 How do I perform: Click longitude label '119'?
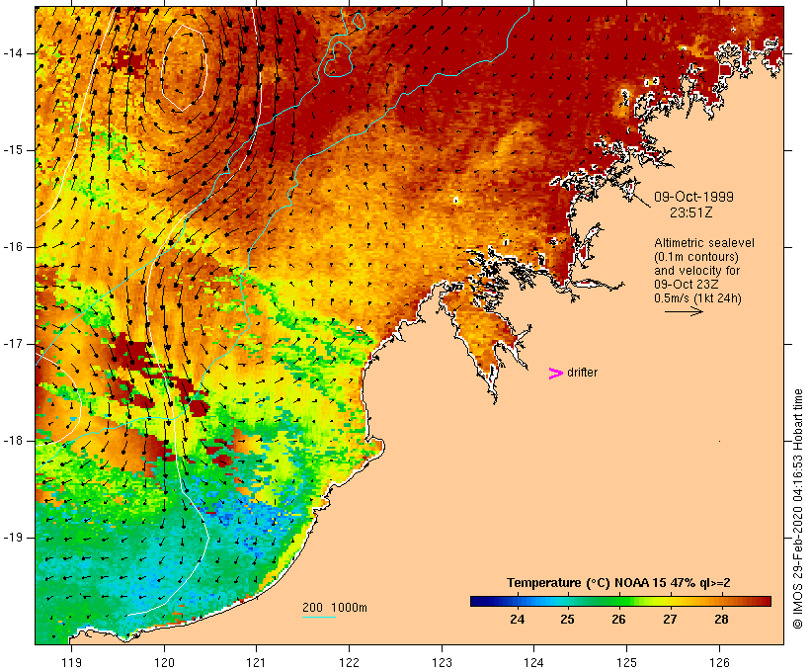tap(71, 662)
